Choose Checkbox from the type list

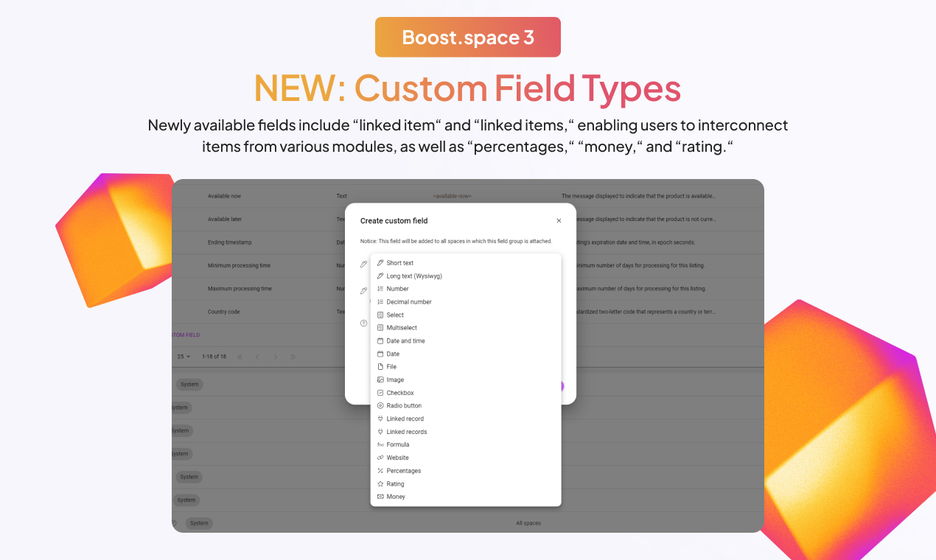pos(466,393)
